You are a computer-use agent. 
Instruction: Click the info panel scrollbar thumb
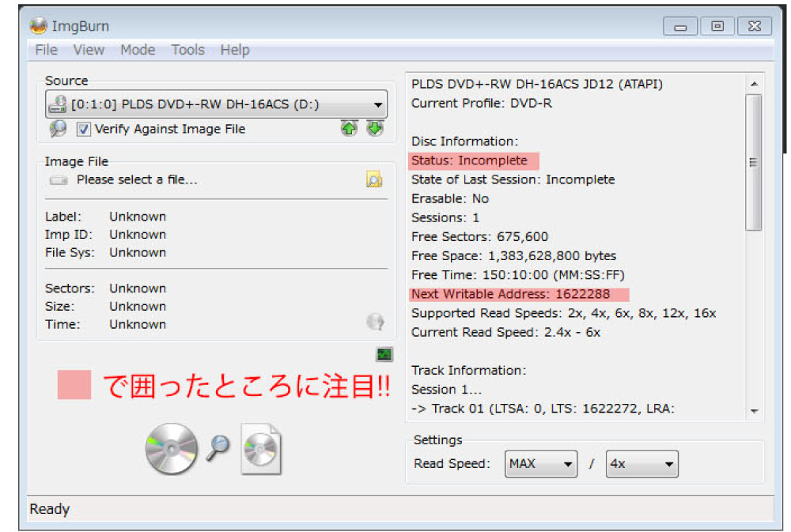(754, 162)
